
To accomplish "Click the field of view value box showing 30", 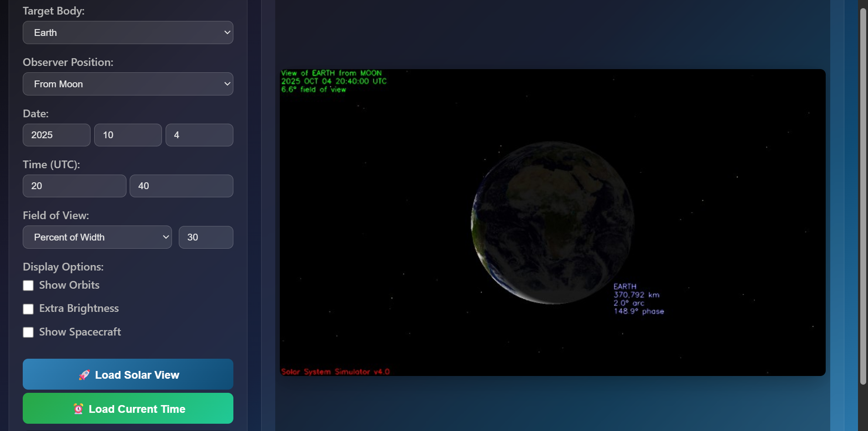I will [206, 237].
